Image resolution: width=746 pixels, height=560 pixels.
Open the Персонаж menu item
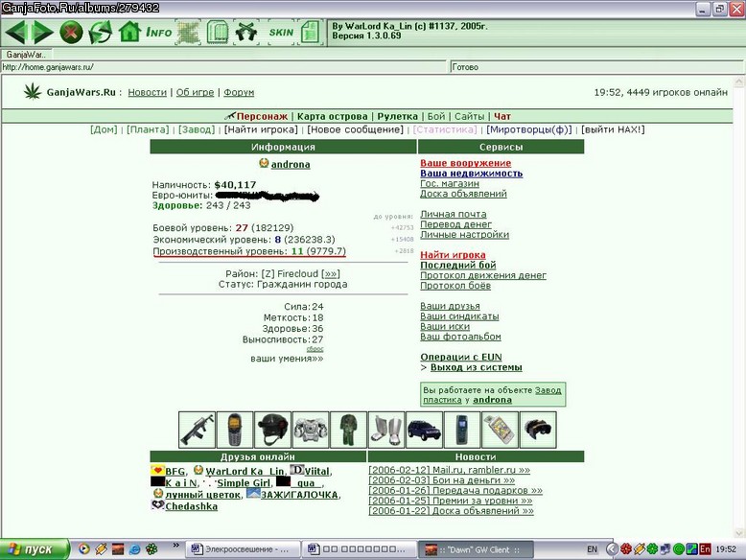click(262, 116)
